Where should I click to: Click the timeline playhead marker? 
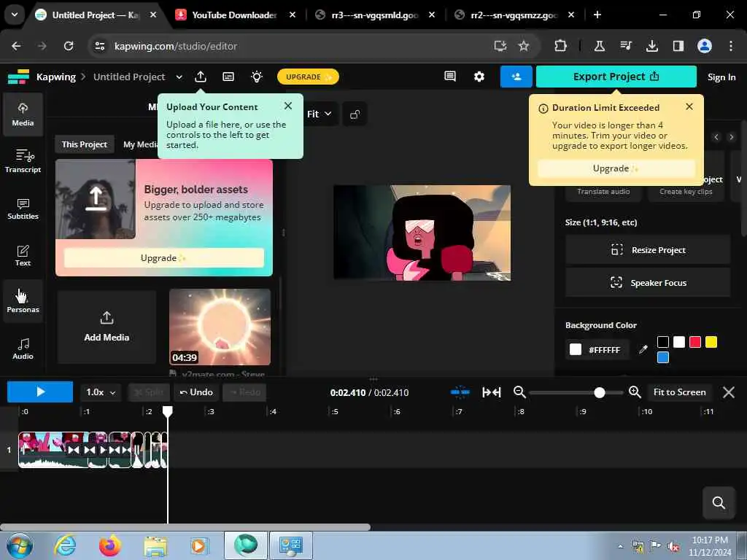point(167,411)
